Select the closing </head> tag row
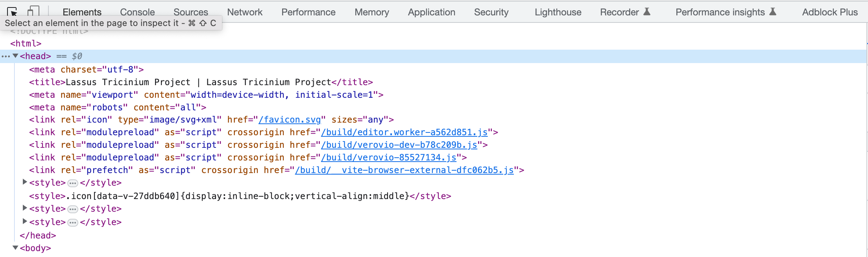The width and height of the screenshot is (868, 257). (433, 236)
